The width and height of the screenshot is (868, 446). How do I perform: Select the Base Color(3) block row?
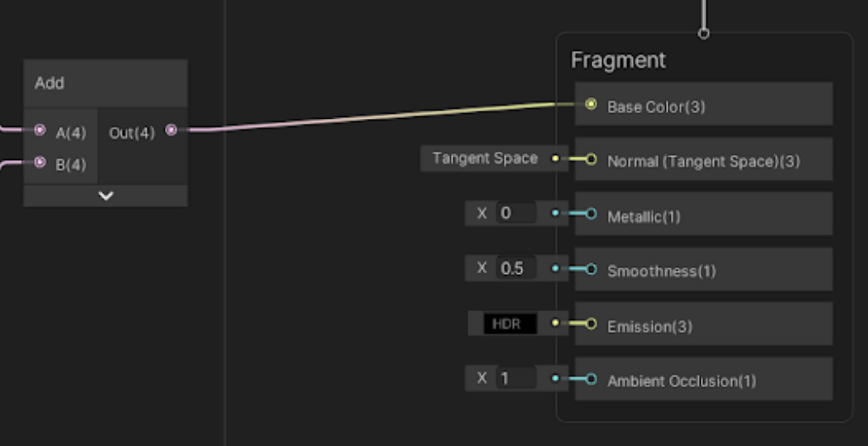pyautogui.click(x=727, y=105)
